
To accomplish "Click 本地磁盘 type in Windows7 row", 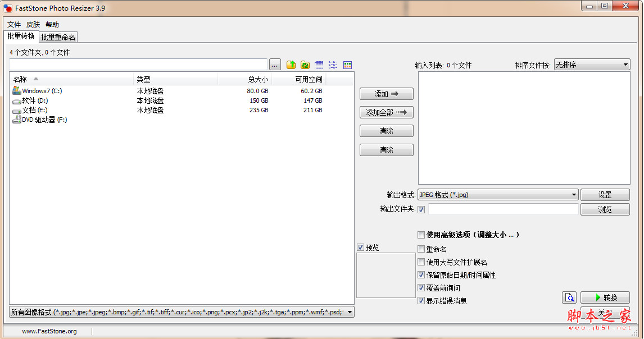I will [150, 91].
